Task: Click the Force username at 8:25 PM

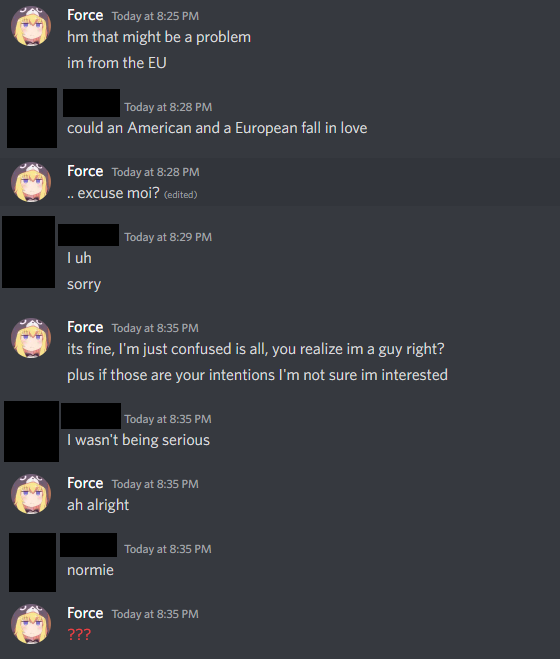Action: [x=85, y=15]
